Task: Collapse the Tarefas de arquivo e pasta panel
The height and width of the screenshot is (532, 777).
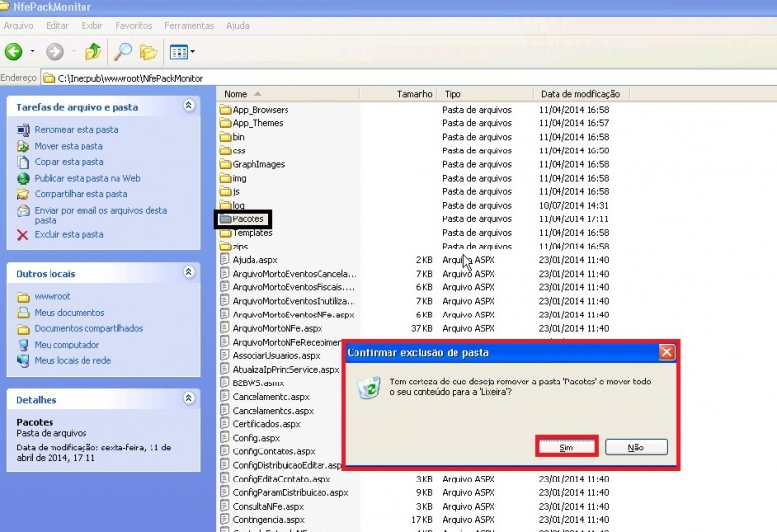Action: pyautogui.click(x=189, y=106)
